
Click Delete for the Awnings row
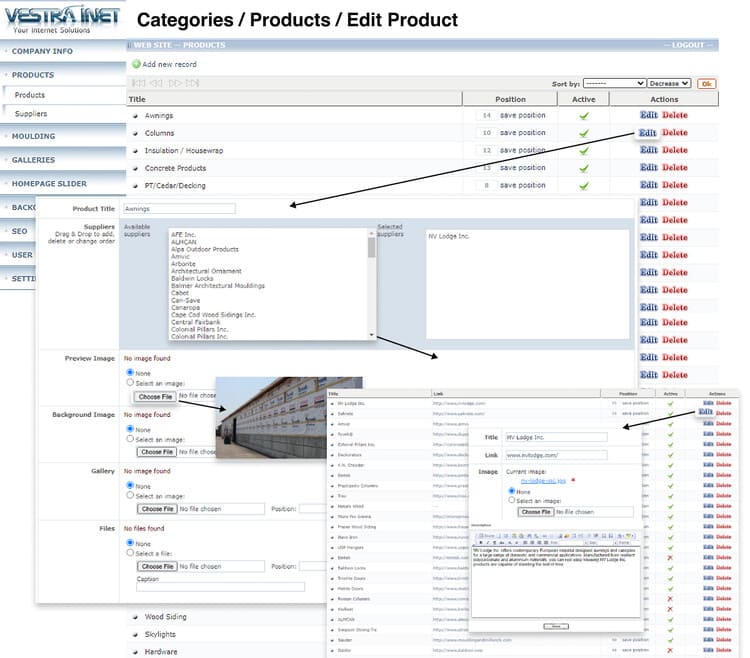pos(675,115)
